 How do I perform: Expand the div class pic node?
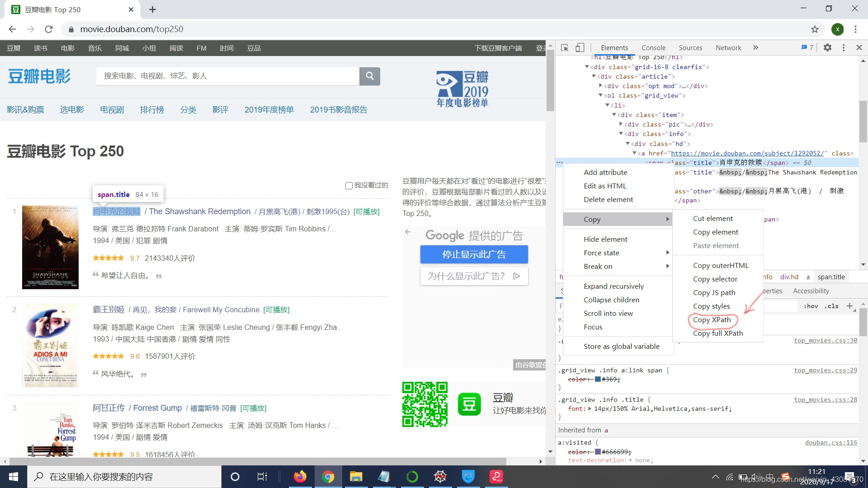(621, 124)
